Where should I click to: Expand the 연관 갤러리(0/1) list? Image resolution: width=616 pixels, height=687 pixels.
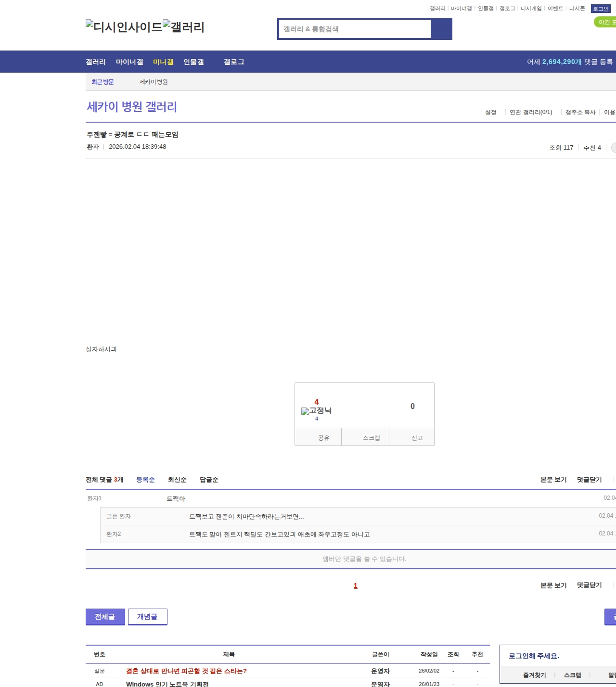[x=530, y=112]
